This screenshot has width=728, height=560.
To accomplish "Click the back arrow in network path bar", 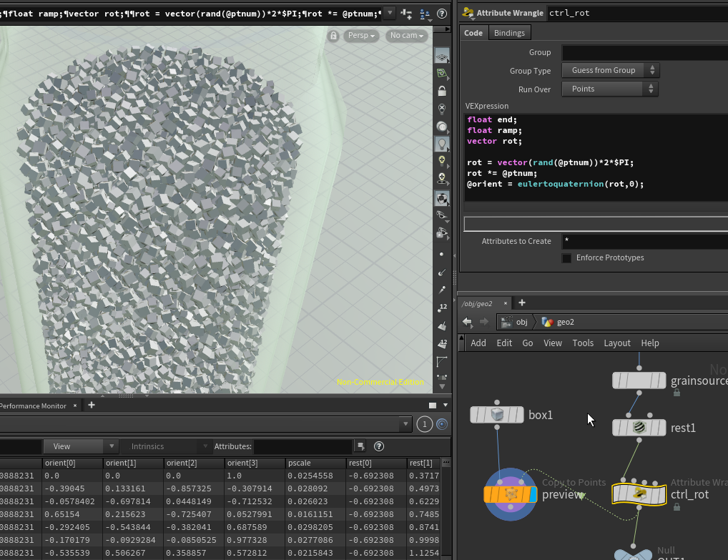I will 468,322.
